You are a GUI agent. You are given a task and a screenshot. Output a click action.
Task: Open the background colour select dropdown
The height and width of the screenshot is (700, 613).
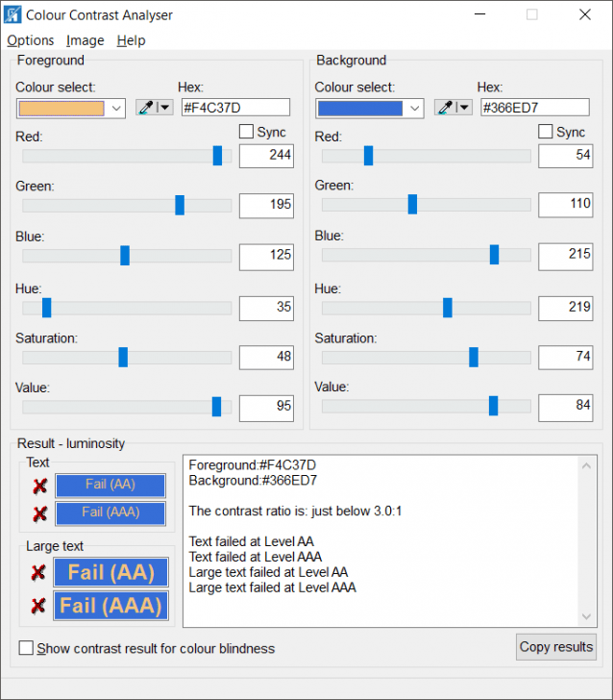(415, 108)
